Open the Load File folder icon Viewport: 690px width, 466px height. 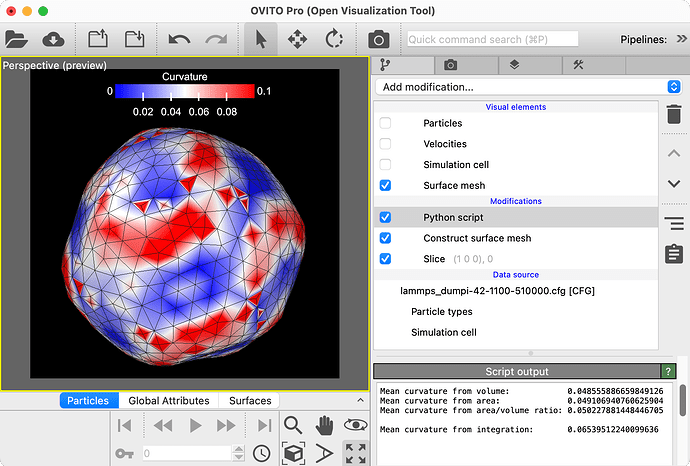pos(16,40)
